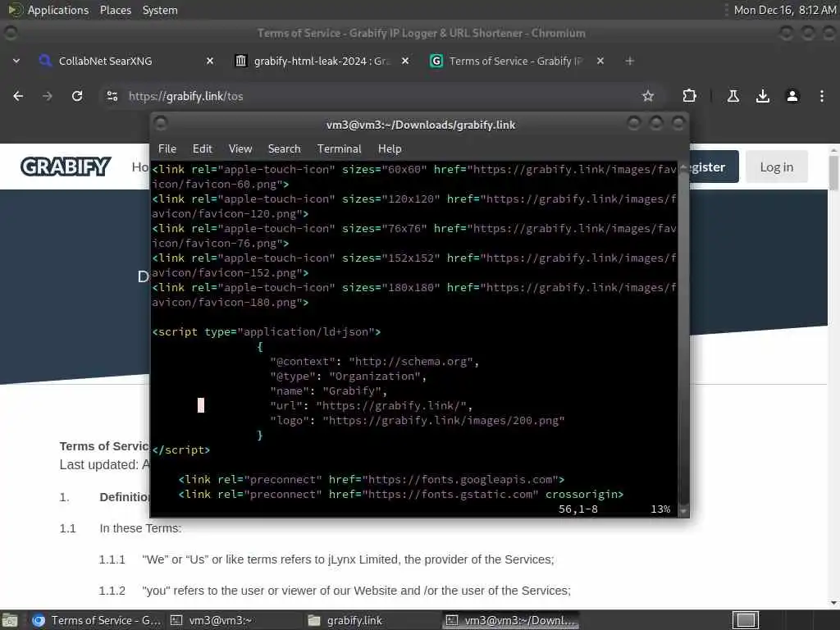Click the fonts.googleapis.com preconnect line
This screenshot has width=840, height=630.
point(372,479)
